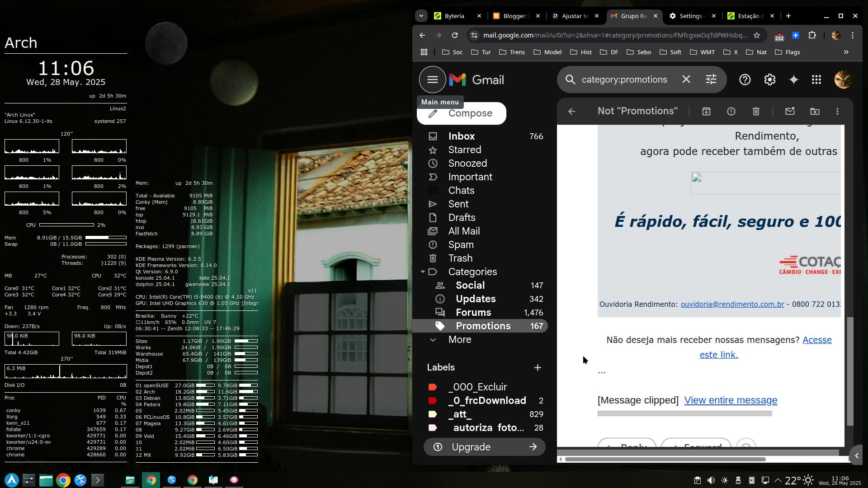Click the Gemini sparkle icon
This screenshot has height=488, width=868.
pyautogui.click(x=793, y=80)
